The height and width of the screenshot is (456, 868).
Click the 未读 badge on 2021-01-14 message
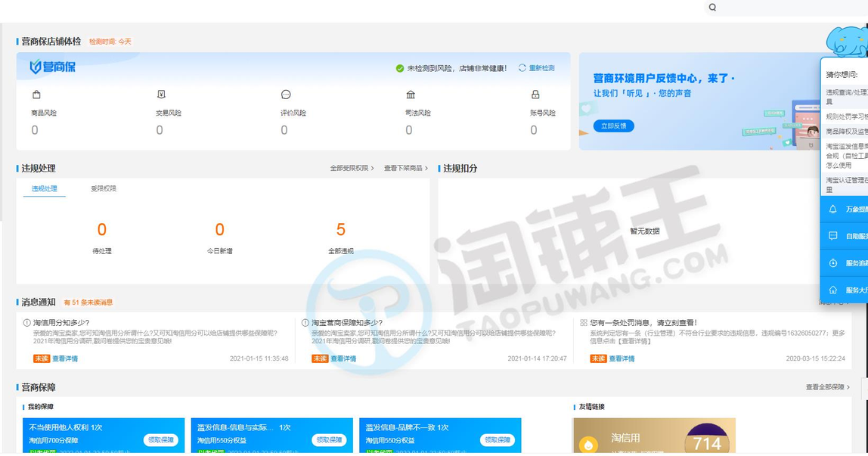coord(320,358)
